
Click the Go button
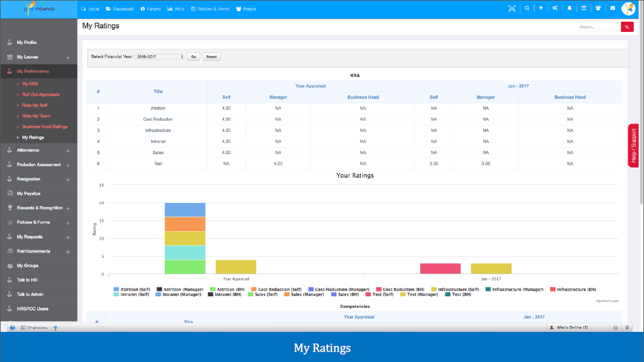click(x=193, y=57)
